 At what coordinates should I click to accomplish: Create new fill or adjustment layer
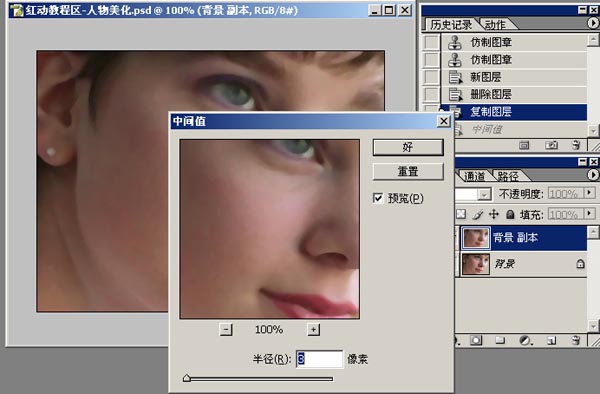click(525, 340)
